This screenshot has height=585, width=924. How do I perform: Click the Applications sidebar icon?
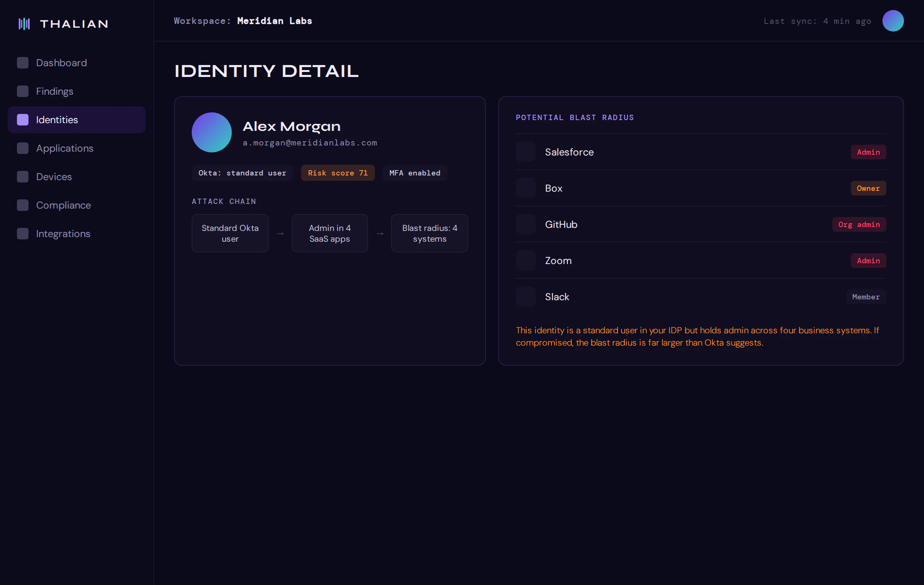coord(23,148)
